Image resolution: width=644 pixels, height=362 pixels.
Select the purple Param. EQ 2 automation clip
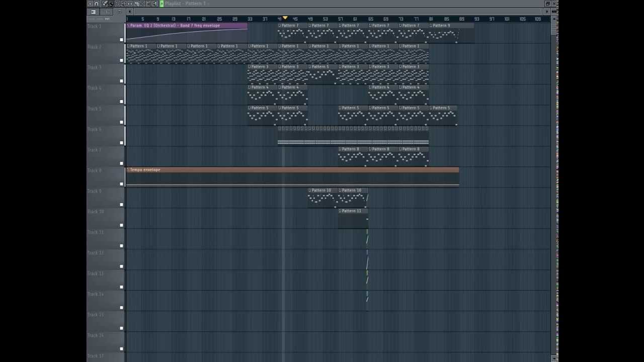point(187,33)
